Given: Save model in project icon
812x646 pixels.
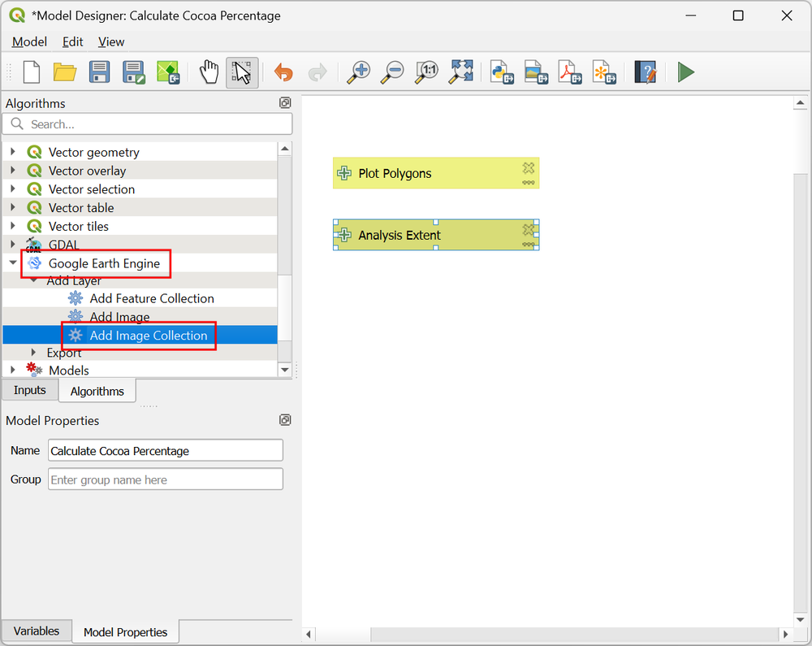Looking at the screenshot, I should [168, 72].
